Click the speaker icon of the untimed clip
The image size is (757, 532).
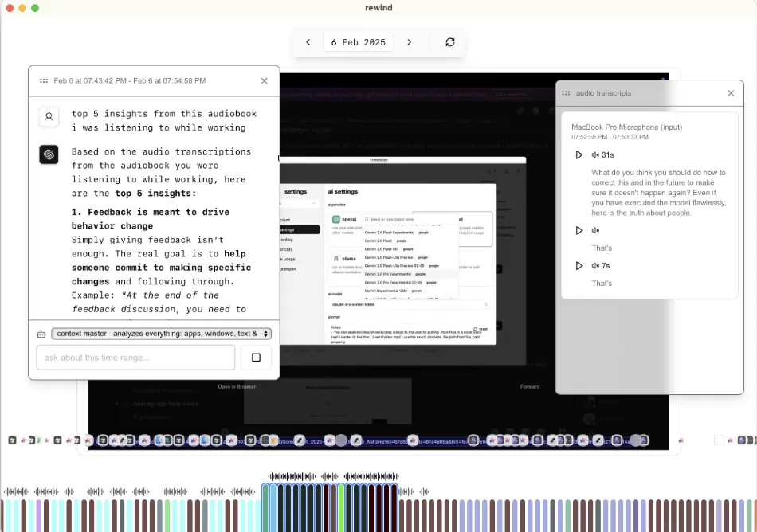click(x=595, y=230)
